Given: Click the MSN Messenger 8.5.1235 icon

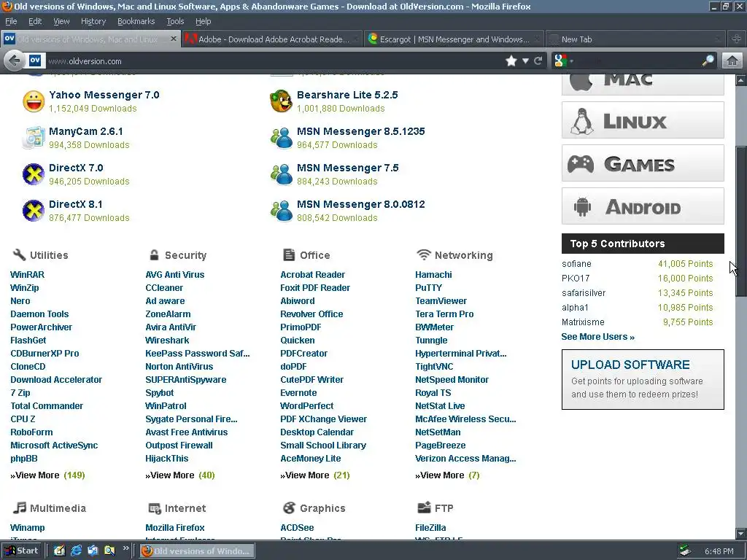Looking at the screenshot, I should 281,138.
